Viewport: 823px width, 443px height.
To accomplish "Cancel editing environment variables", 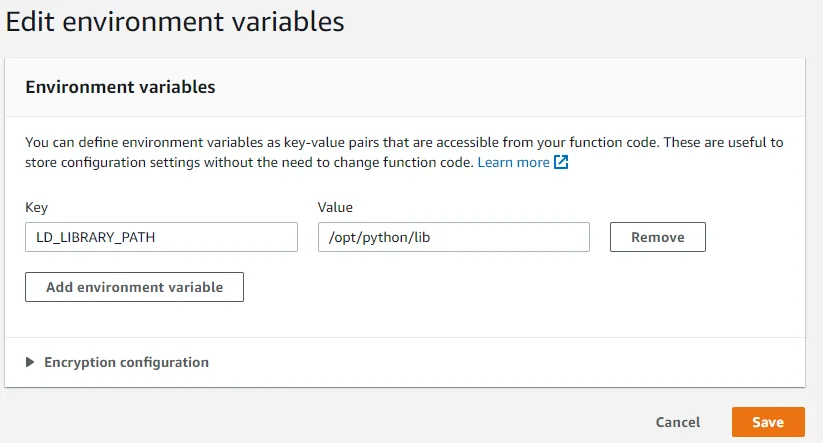I will [678, 422].
